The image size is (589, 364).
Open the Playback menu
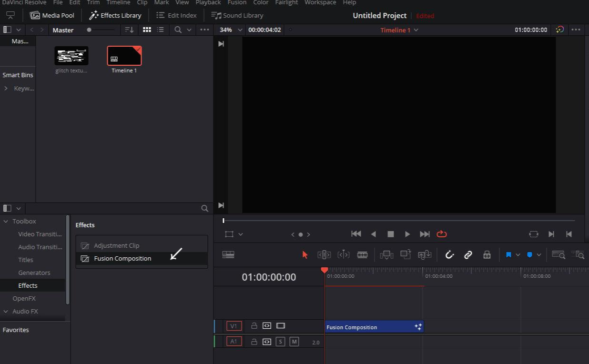[208, 2]
